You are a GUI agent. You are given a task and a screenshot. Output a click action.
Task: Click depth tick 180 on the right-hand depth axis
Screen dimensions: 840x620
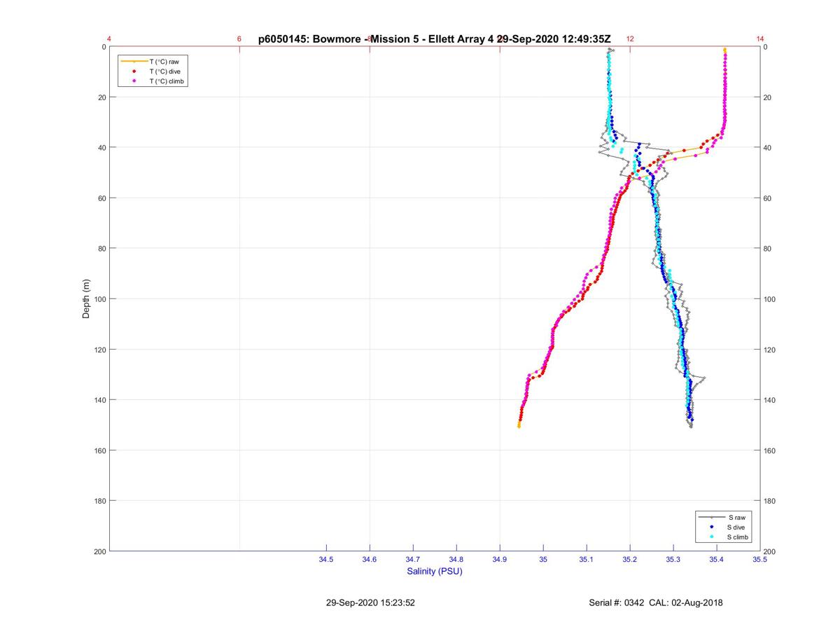770,501
